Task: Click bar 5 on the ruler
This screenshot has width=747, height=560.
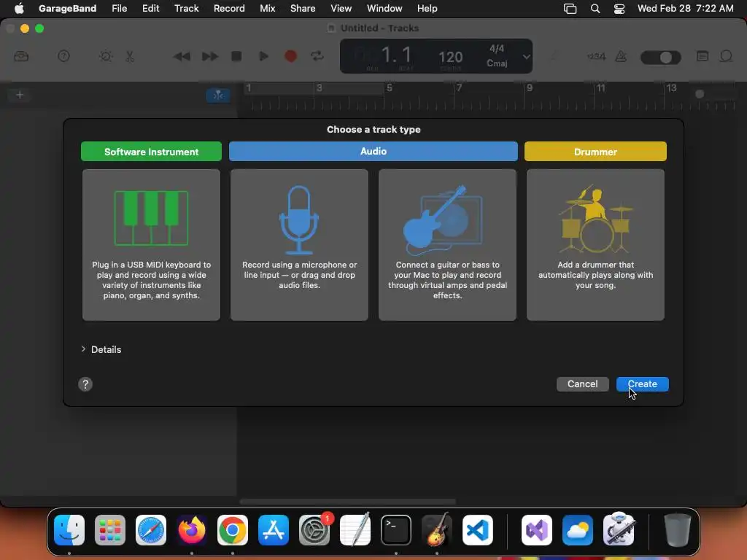Action: coord(390,87)
